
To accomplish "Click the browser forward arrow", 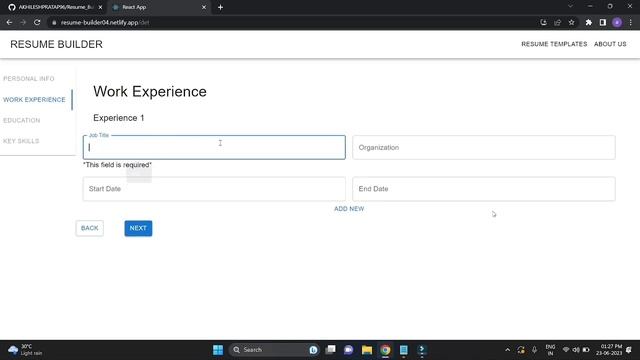I will (x=23, y=22).
